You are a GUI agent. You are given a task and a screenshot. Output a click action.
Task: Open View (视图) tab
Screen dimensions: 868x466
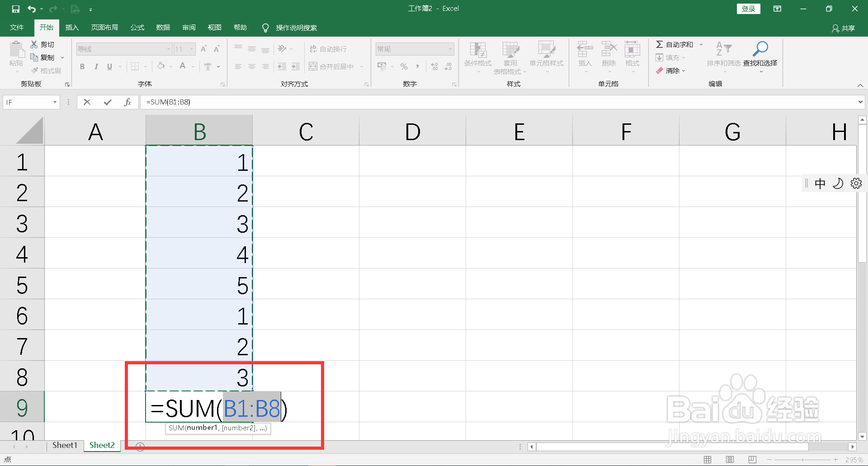215,28
